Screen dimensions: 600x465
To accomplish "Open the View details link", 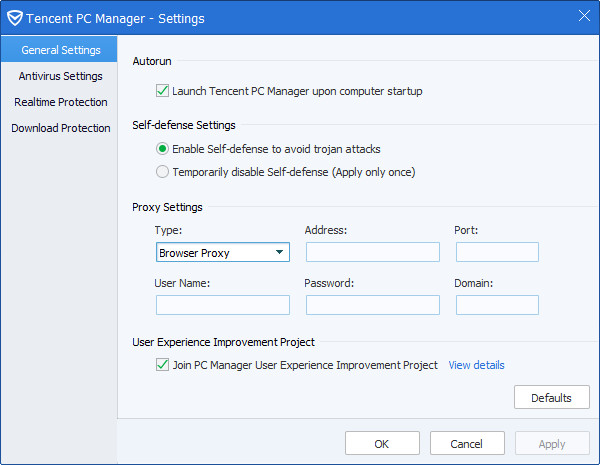I will tap(476, 365).
